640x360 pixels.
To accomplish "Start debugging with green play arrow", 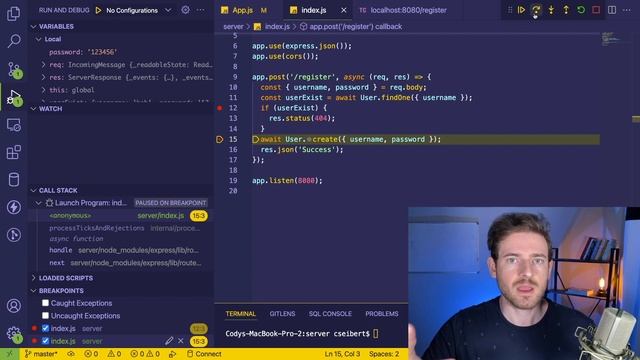I will [x=98, y=10].
